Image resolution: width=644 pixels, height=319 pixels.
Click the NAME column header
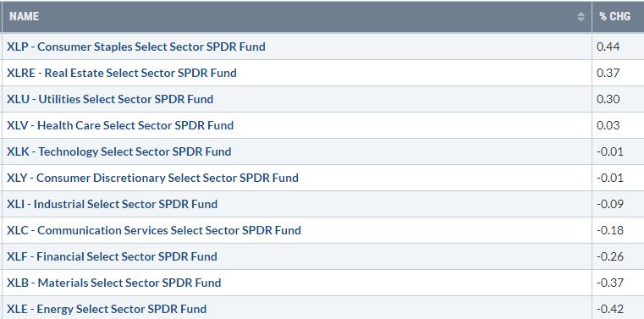pos(296,16)
